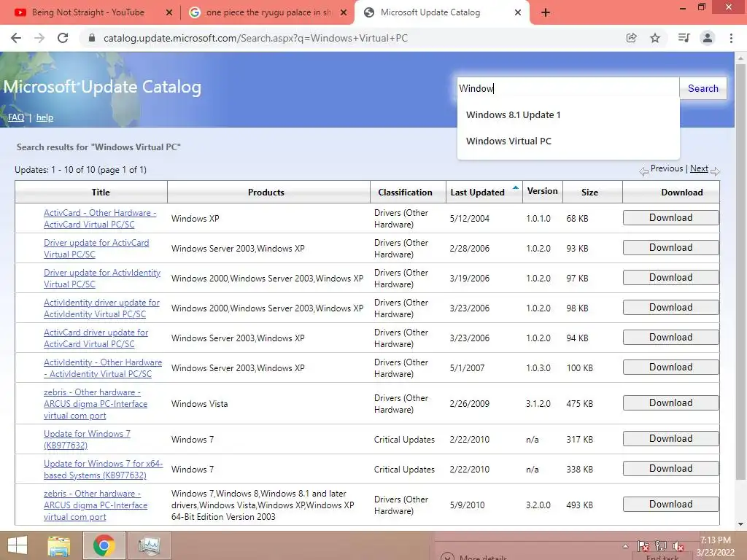Open the Task Manager taskbar icon
This screenshot has width=747, height=560.
tap(149, 545)
